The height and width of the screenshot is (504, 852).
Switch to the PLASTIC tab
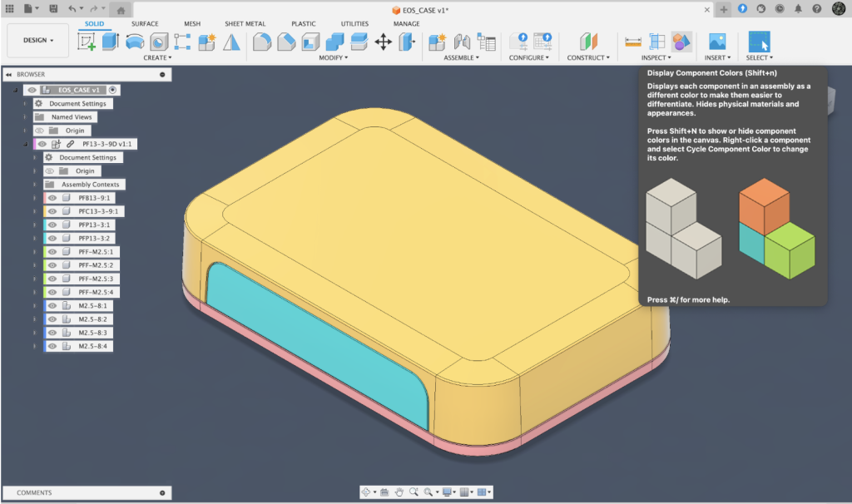click(x=303, y=24)
